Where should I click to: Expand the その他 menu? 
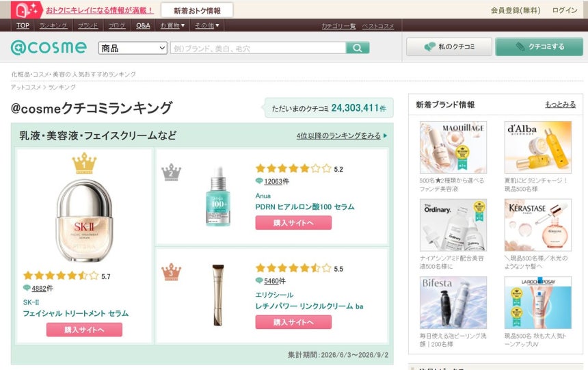tap(207, 25)
